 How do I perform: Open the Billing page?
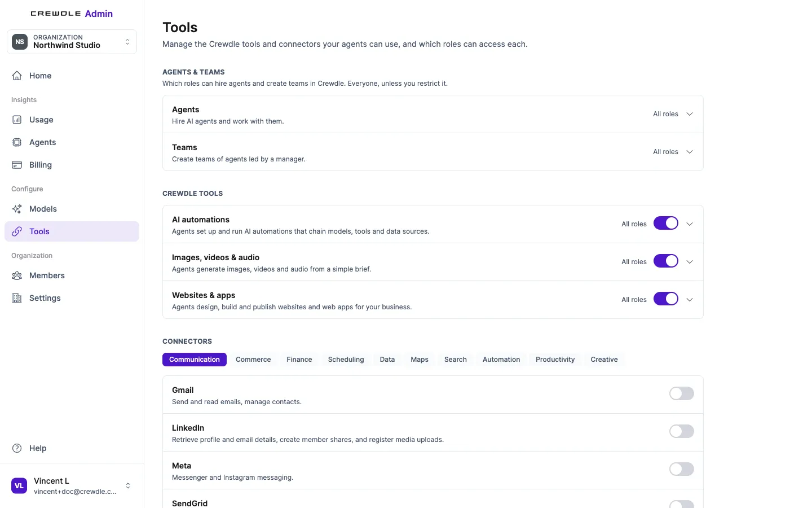click(72, 165)
